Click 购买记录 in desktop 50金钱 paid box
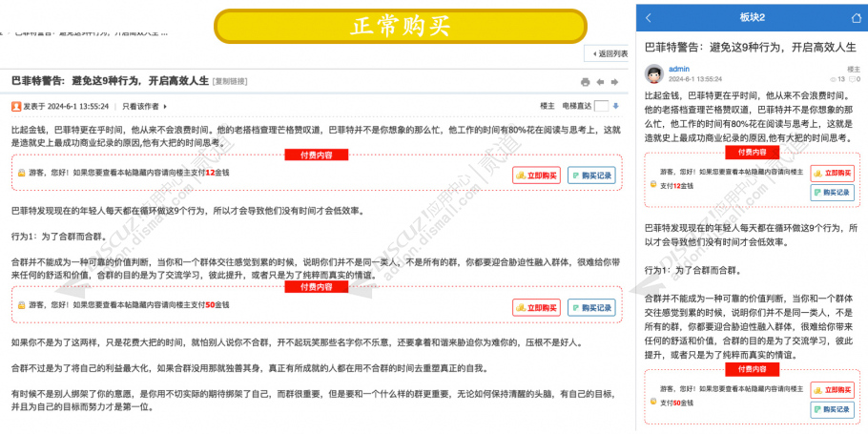 coord(591,307)
